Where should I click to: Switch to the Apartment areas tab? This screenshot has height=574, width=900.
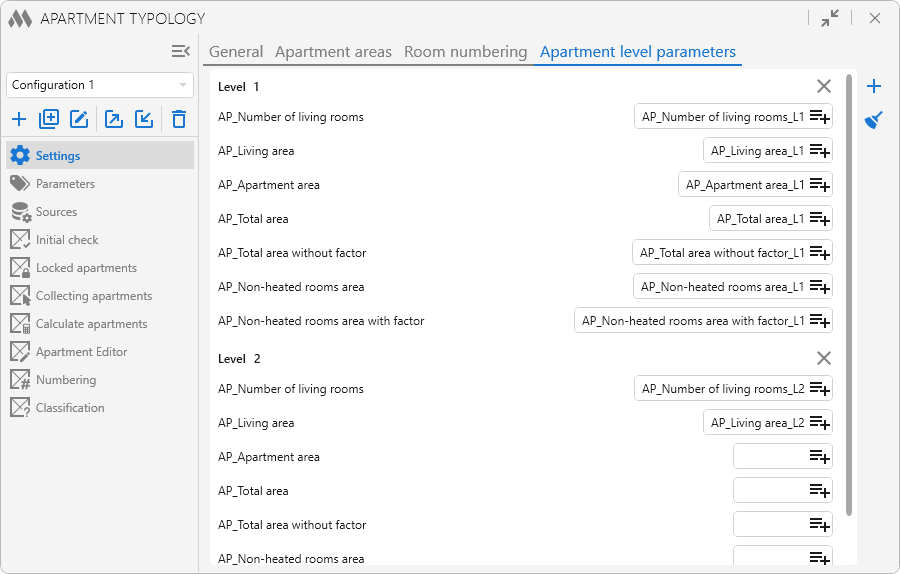pos(333,52)
